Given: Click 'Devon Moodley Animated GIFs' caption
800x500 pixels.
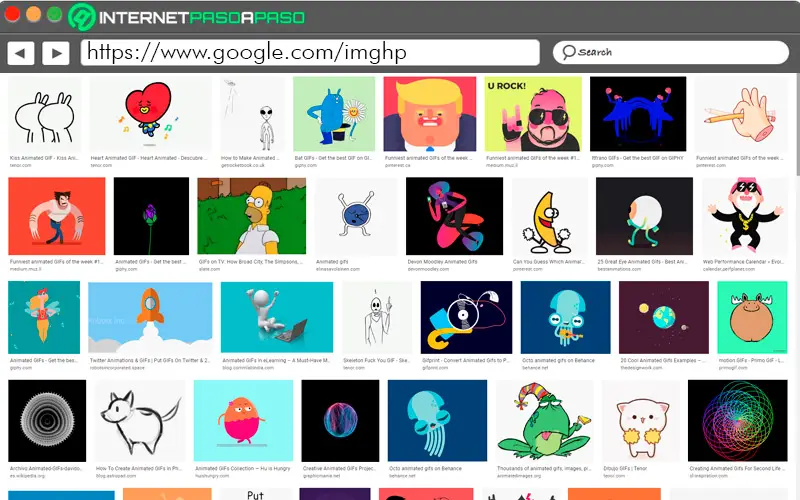Looking at the screenshot, I should coord(442,262).
